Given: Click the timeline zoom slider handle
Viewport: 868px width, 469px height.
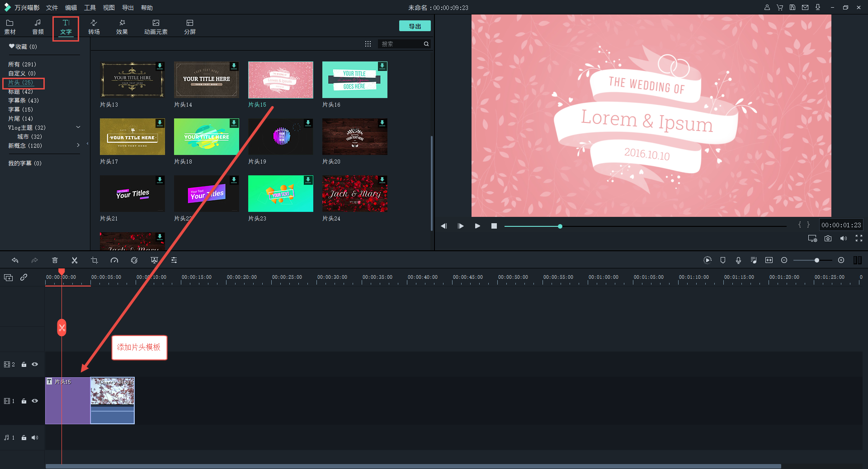Looking at the screenshot, I should [816, 260].
